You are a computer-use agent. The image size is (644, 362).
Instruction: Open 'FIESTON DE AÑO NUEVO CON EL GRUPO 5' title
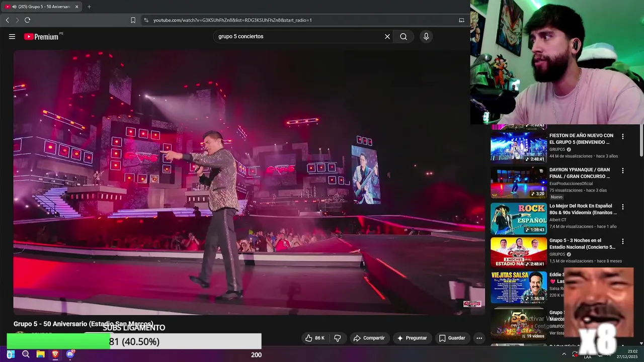(581, 139)
